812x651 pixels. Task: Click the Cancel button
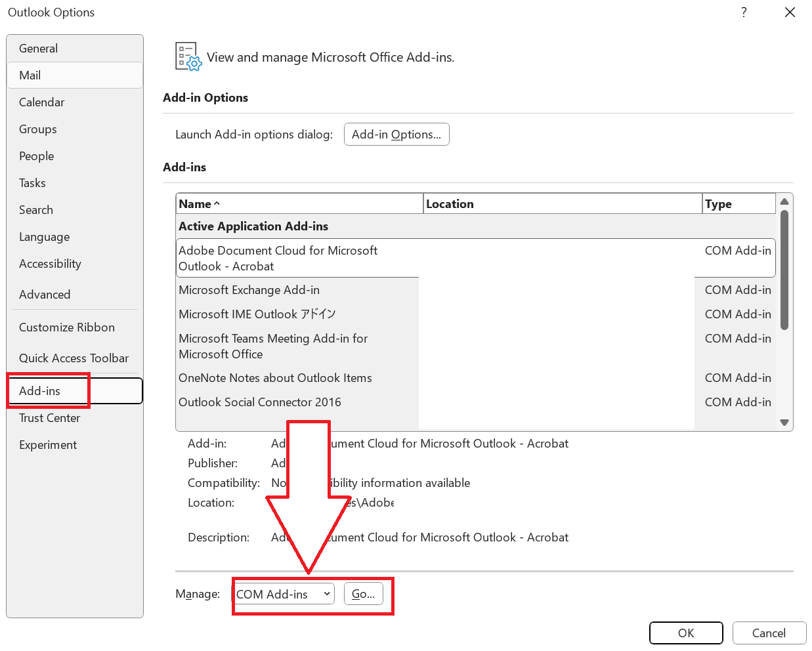click(x=769, y=633)
